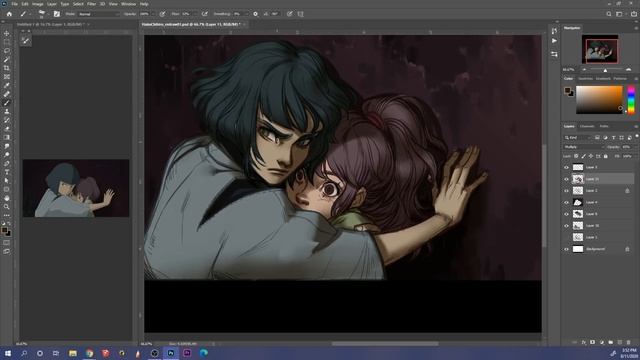Select Layer 11 thumbnail

coord(578,179)
